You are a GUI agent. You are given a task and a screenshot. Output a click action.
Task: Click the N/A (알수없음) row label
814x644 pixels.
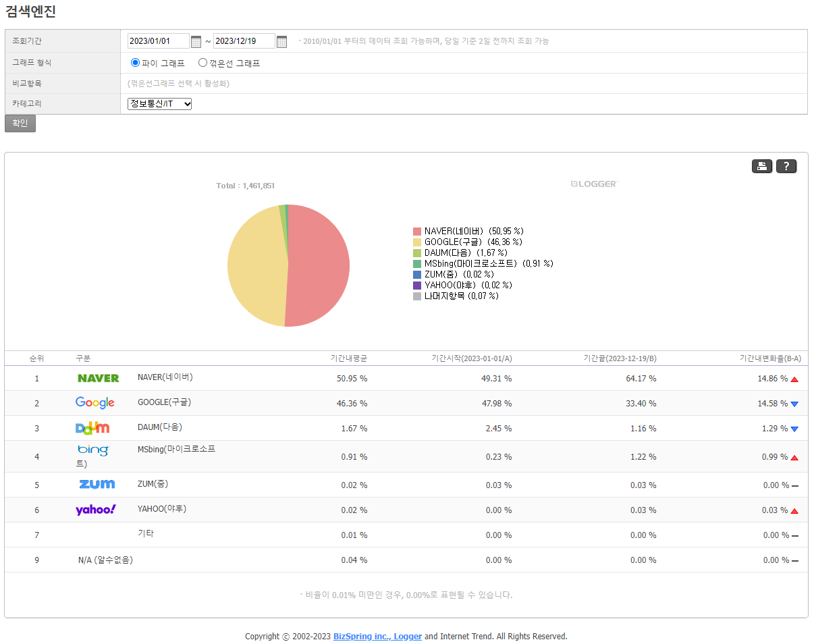pos(105,560)
